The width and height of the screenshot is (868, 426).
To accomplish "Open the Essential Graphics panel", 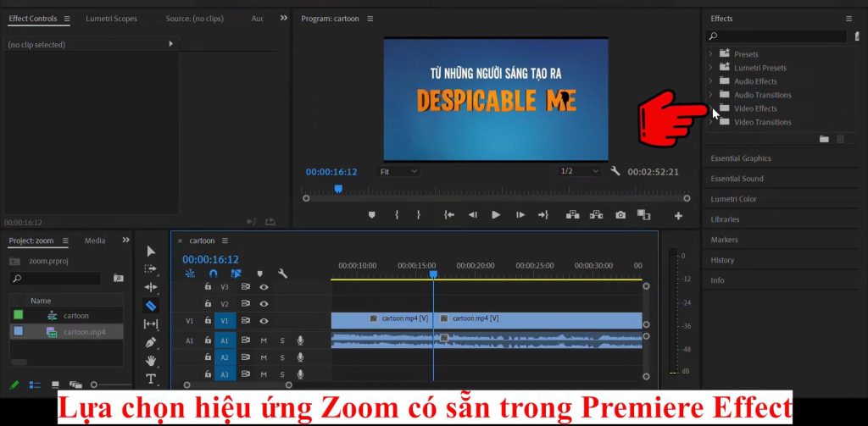I will [741, 158].
